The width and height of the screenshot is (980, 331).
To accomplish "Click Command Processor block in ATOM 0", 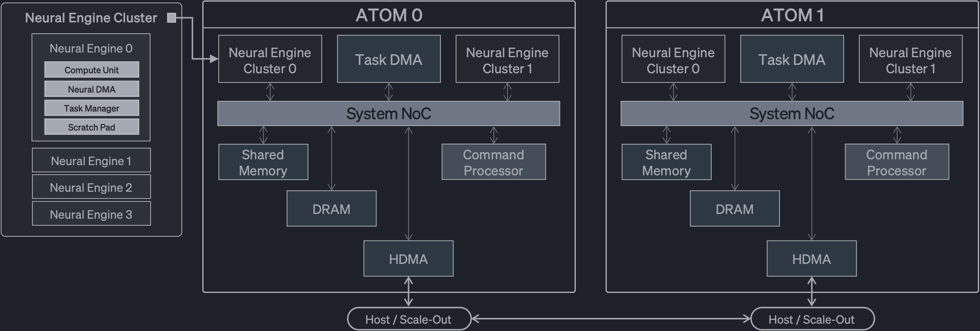I will (494, 162).
